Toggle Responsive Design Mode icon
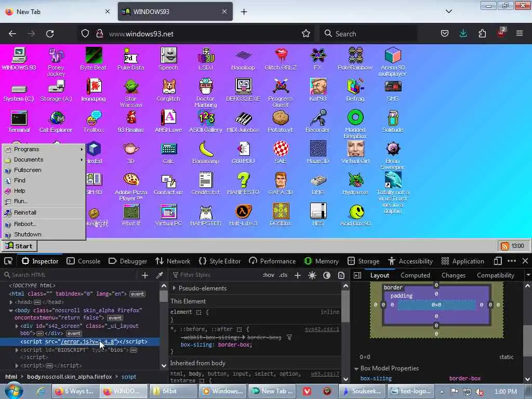This screenshot has height=399, width=532. 498,261
